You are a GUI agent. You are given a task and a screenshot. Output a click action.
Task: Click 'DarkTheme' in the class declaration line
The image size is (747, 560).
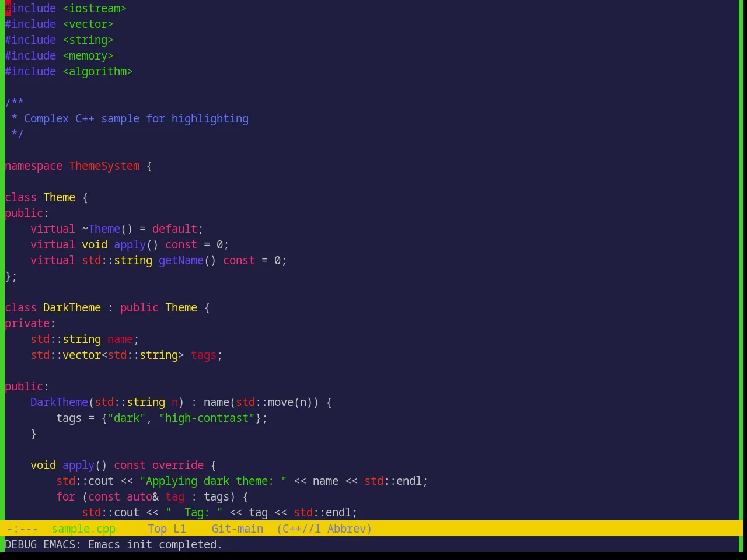coord(72,307)
